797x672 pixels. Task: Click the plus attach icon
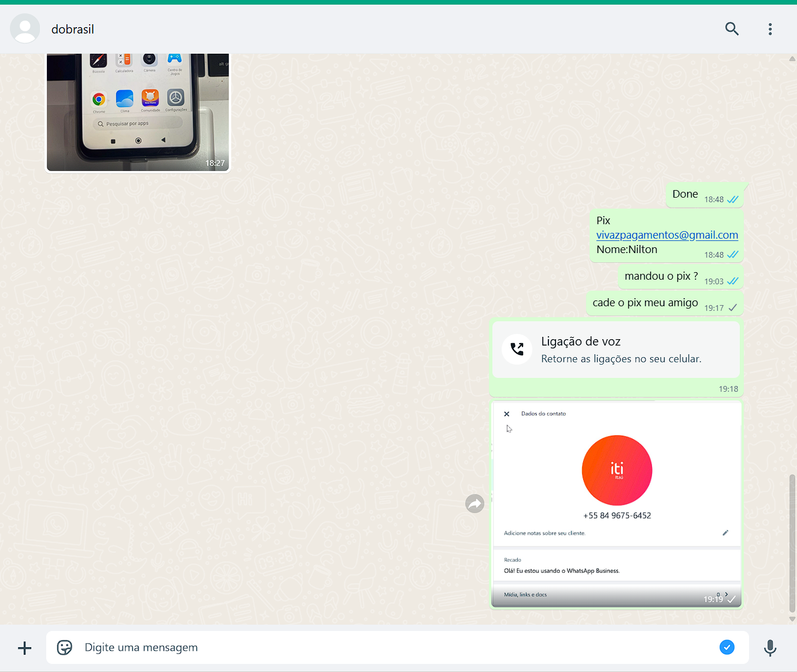tap(25, 648)
